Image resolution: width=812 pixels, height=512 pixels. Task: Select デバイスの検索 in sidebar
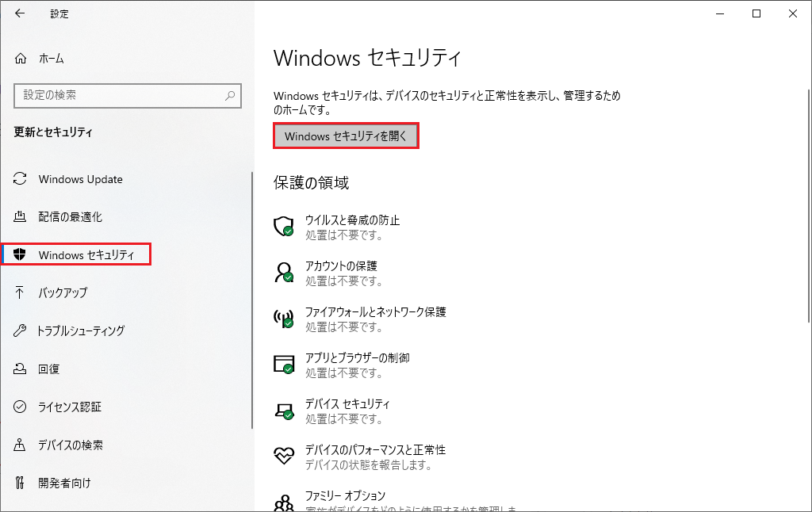coord(70,445)
